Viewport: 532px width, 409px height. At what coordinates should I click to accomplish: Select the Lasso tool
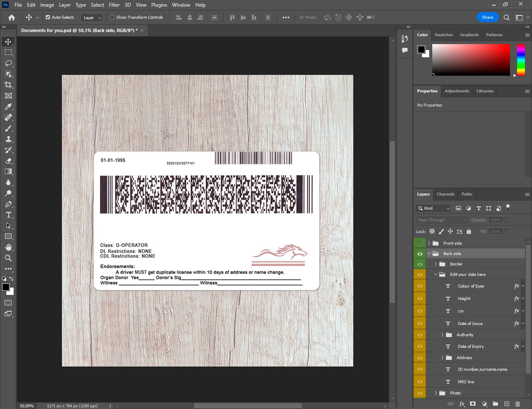pos(8,63)
